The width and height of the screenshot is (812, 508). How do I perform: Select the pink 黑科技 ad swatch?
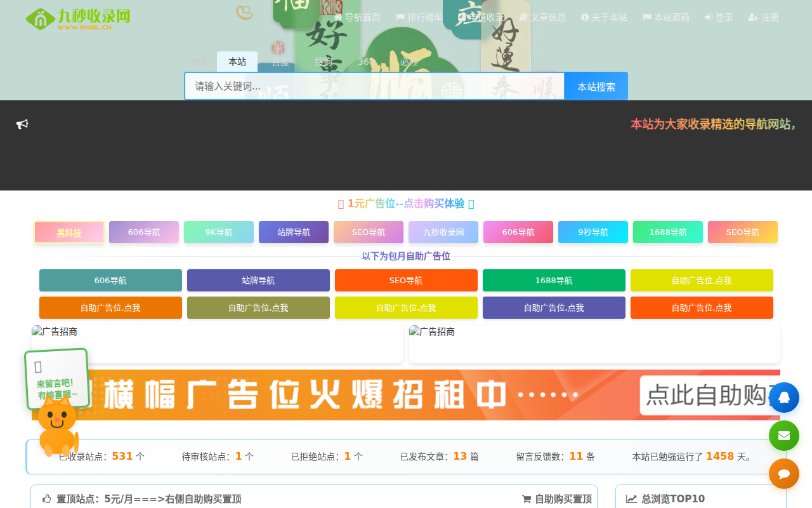click(x=69, y=232)
